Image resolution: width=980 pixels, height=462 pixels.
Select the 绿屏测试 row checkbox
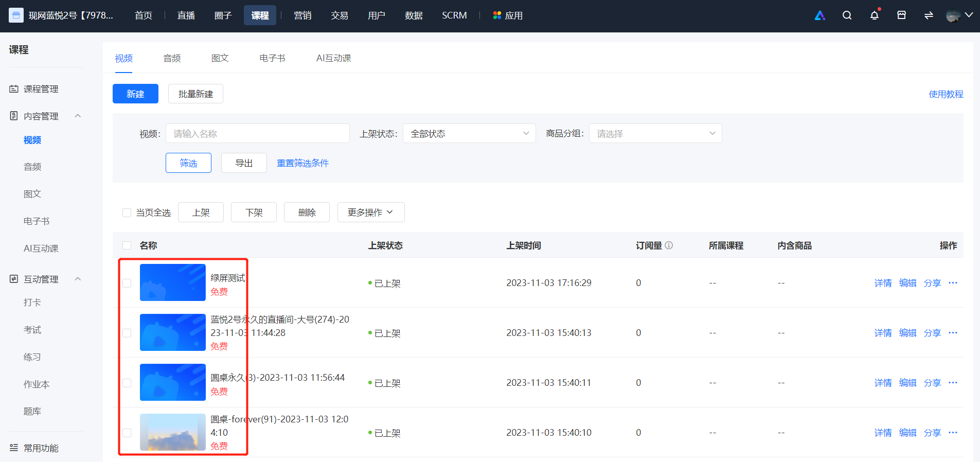127,283
